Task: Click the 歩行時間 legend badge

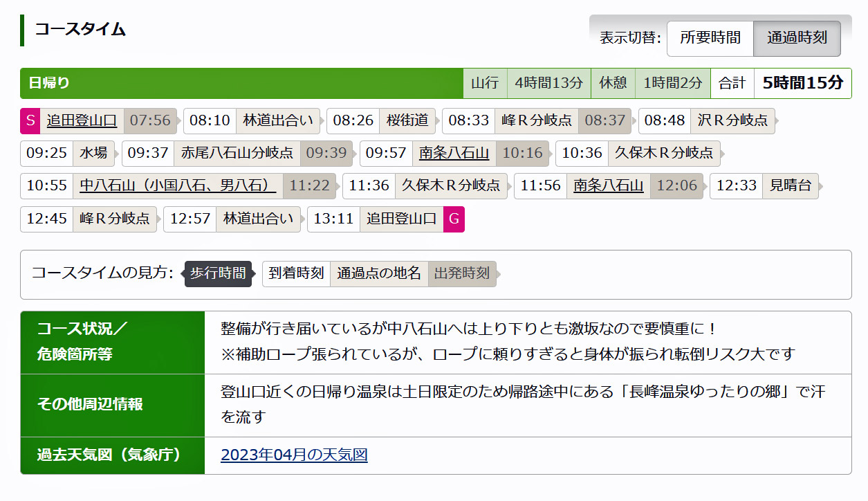Action: pyautogui.click(x=218, y=273)
